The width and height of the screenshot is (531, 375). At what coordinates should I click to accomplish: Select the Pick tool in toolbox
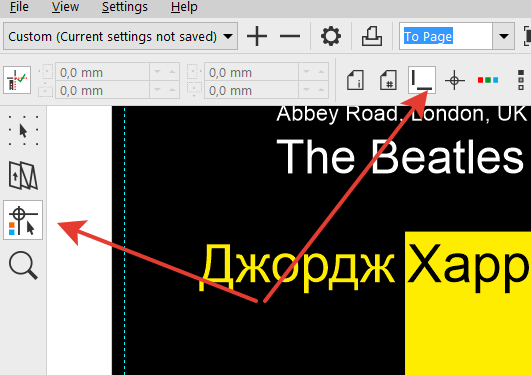pos(23,130)
